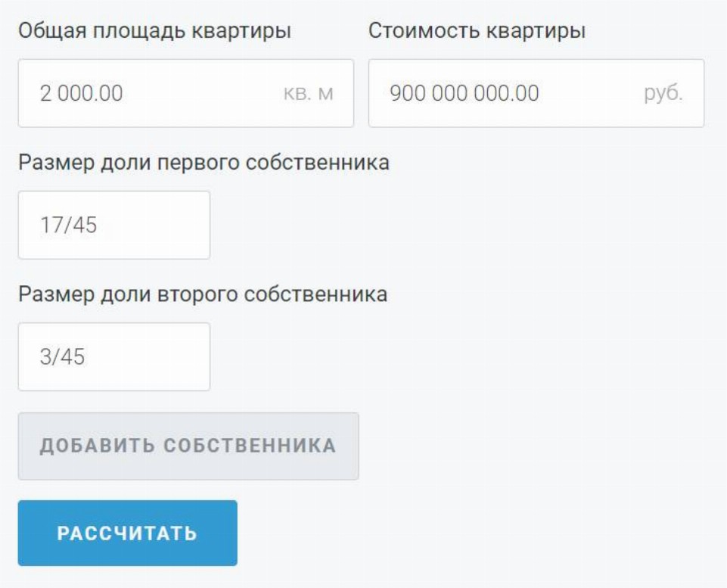The width and height of the screenshot is (727, 588).
Task: Submit the share calculation form
Action: [x=127, y=533]
